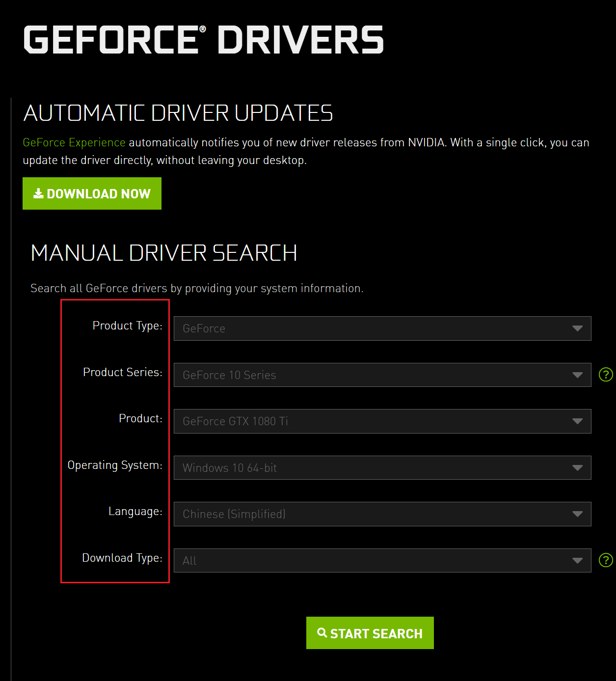Viewport: 616px width, 681px height.
Task: Click the 'Operating System:' label
Action: pyautogui.click(x=115, y=465)
